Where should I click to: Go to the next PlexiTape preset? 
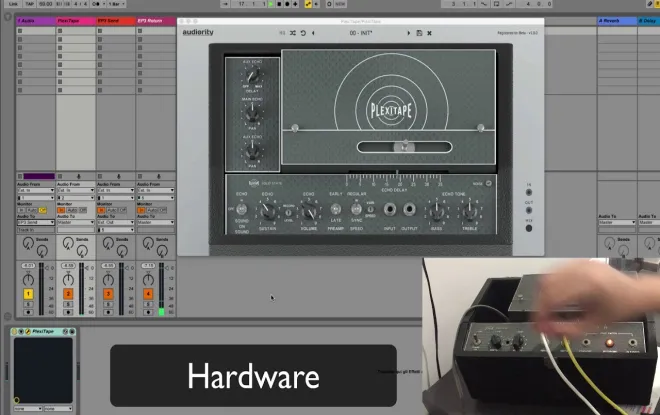(x=408, y=33)
